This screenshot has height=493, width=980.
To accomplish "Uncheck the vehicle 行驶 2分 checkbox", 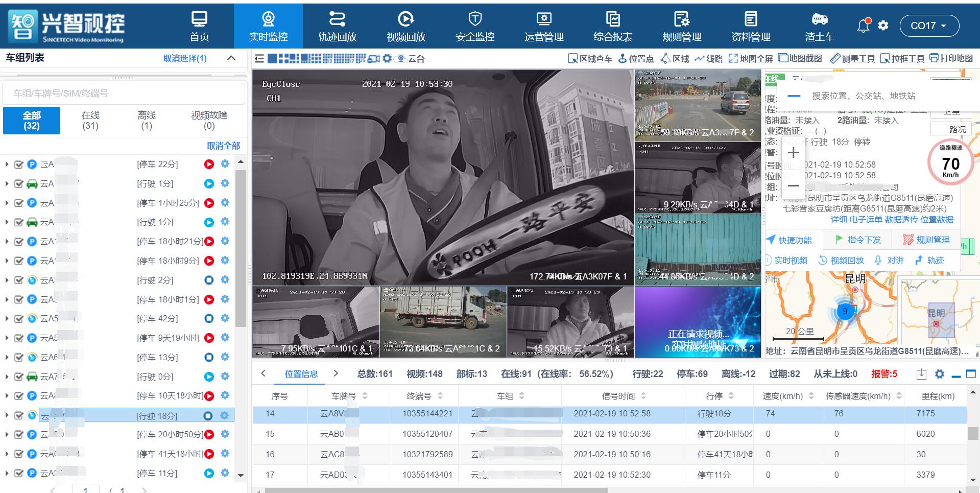I will click(x=19, y=280).
